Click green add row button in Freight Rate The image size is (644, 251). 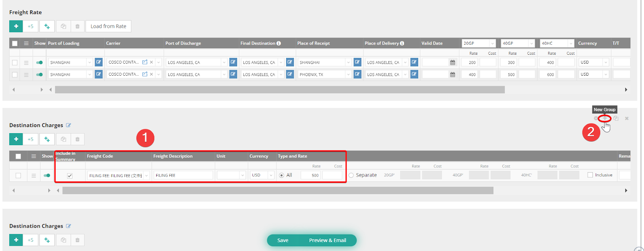coord(16,27)
